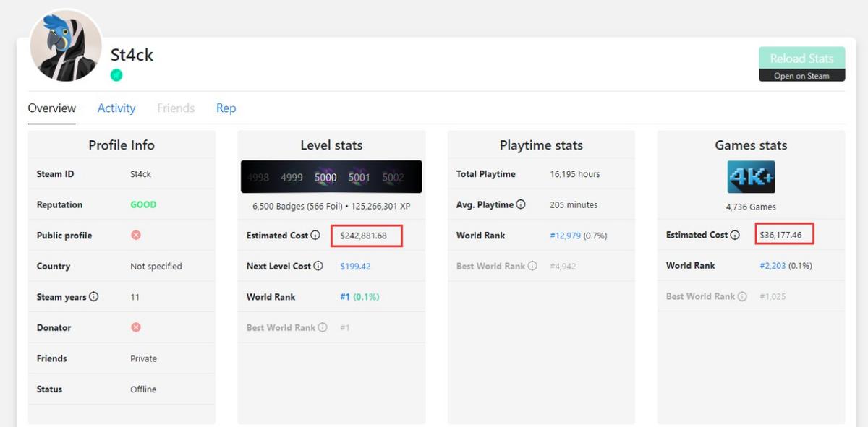Return to the Overview tab

tap(51, 108)
